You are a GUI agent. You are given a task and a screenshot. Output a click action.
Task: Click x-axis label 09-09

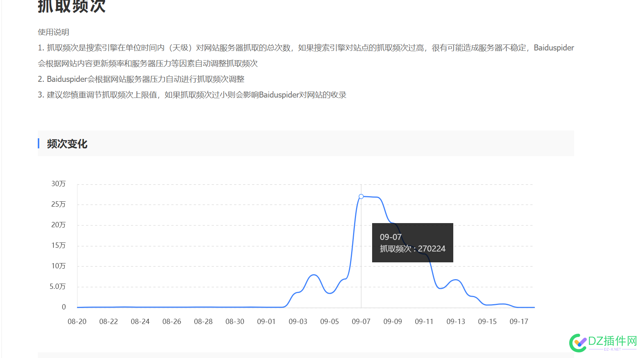click(x=393, y=321)
